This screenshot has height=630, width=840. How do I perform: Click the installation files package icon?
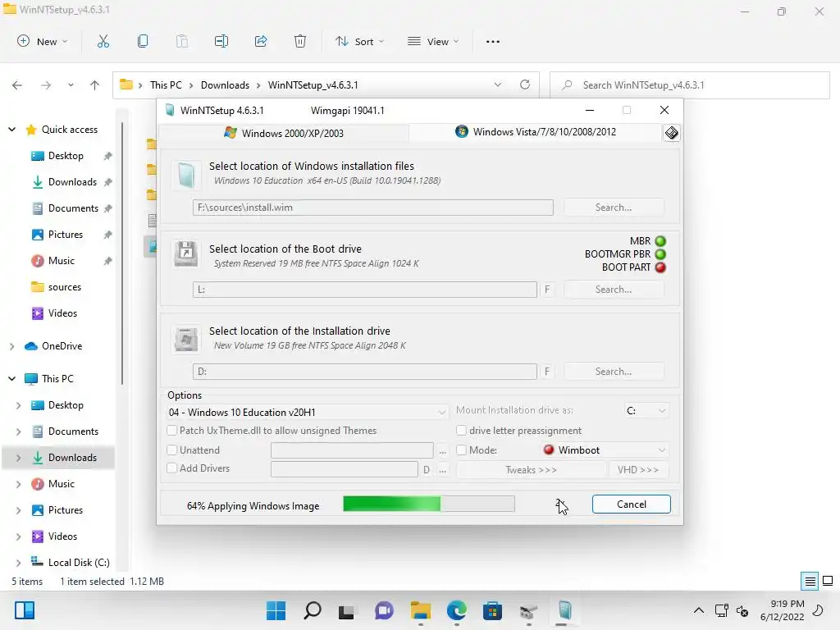pyautogui.click(x=186, y=175)
